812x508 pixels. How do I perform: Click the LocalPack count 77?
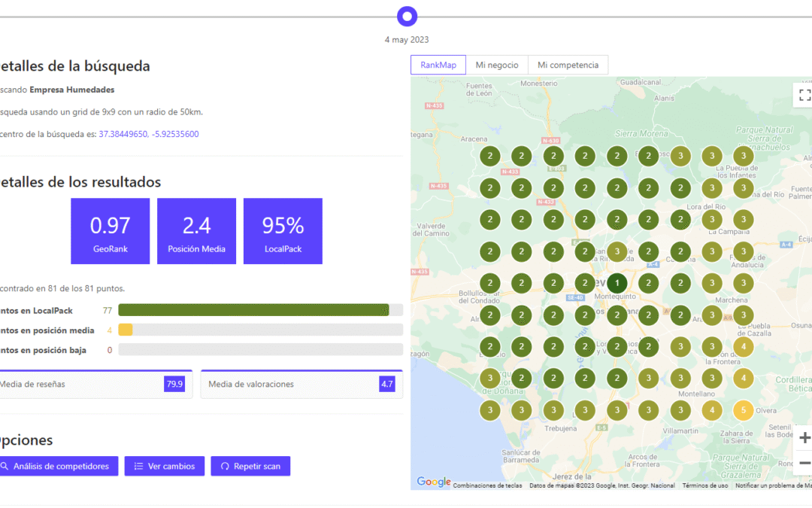[108, 311]
